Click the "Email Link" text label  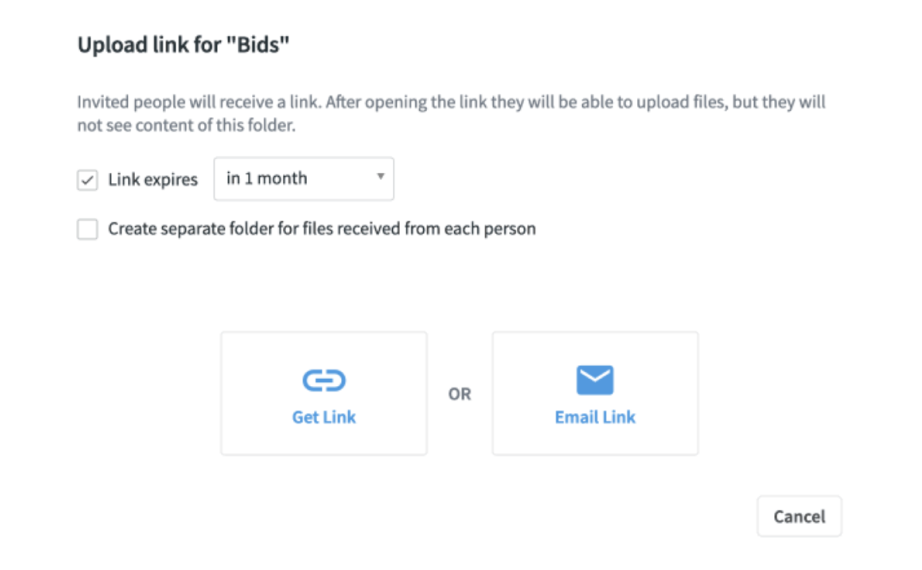595,417
